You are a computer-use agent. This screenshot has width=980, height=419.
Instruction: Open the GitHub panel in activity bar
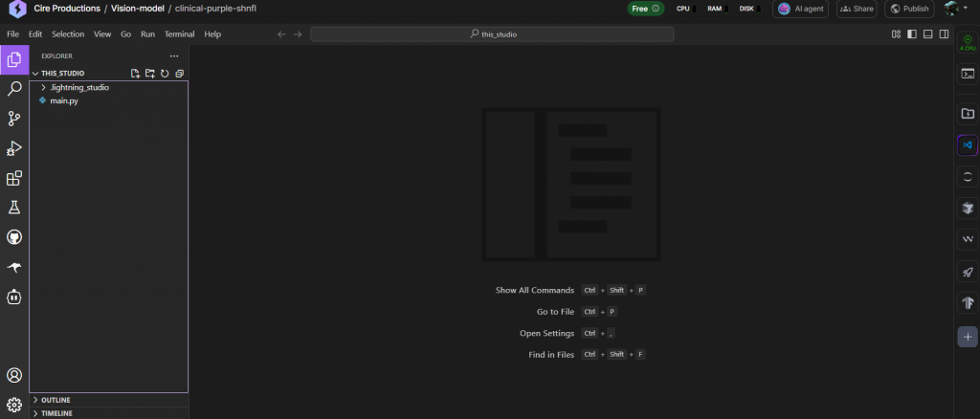point(14,237)
